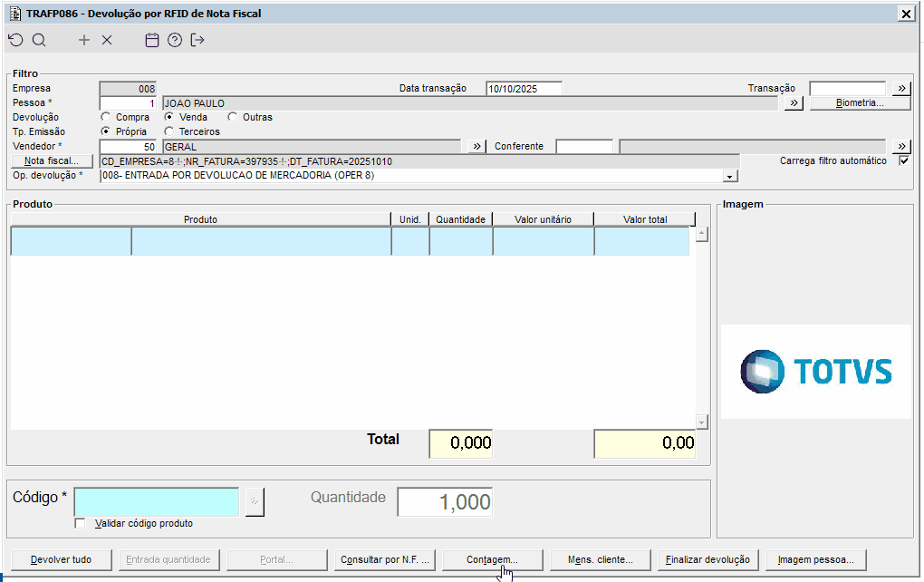The width and height of the screenshot is (924, 582).
Task: Focus the Transação input field
Action: [x=847, y=89]
